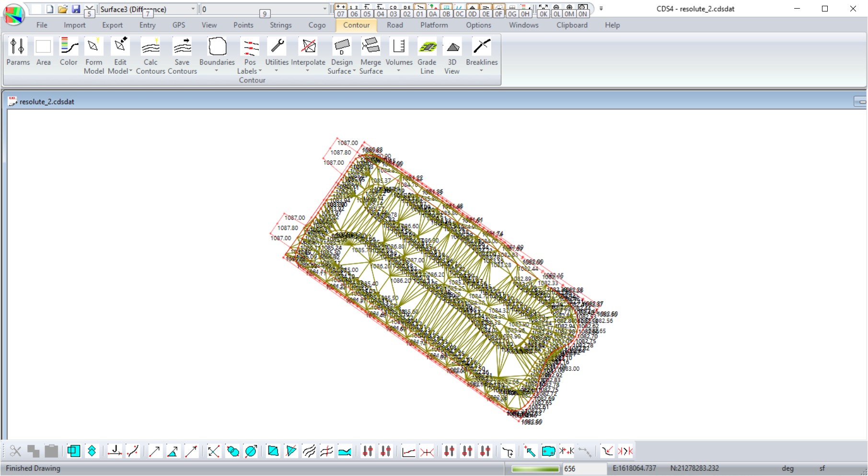The height and width of the screenshot is (476, 868).
Task: Open the Cogo ribbon tab
Action: tap(317, 25)
